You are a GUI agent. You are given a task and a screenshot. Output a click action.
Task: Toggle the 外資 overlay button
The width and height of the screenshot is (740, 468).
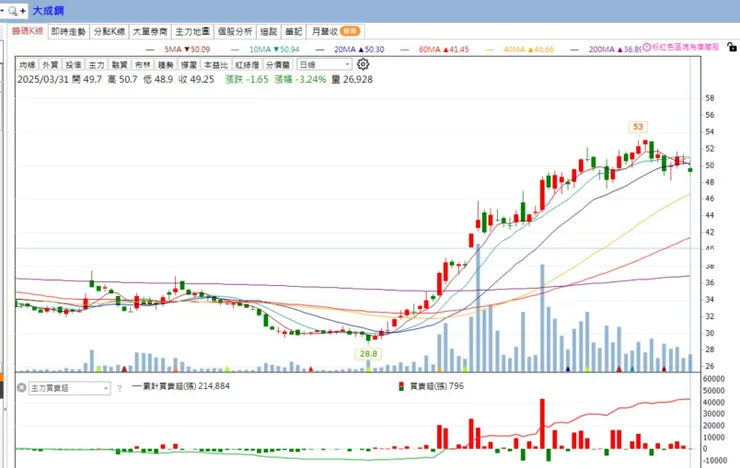(50, 65)
